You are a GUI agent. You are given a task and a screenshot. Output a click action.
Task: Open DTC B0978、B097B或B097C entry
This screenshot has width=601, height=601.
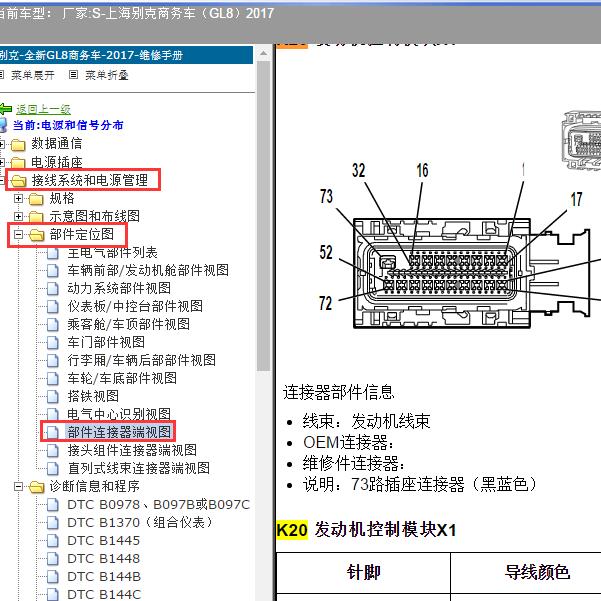[158, 504]
